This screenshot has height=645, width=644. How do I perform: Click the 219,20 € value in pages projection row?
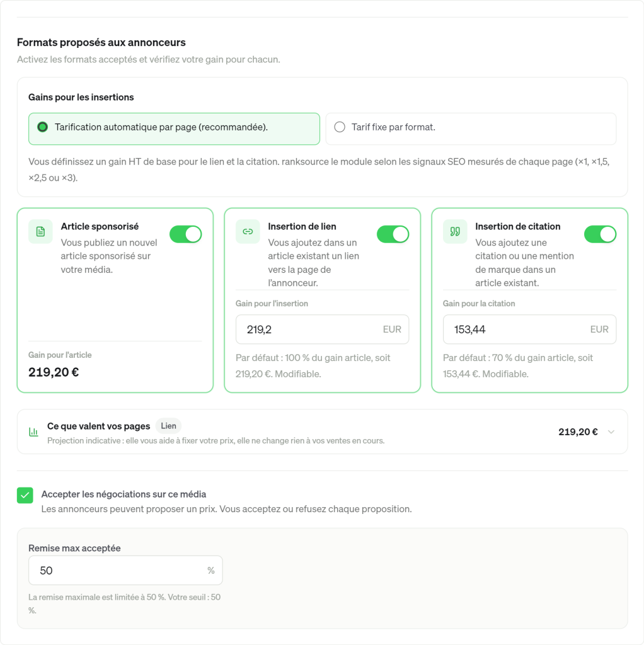click(x=578, y=432)
